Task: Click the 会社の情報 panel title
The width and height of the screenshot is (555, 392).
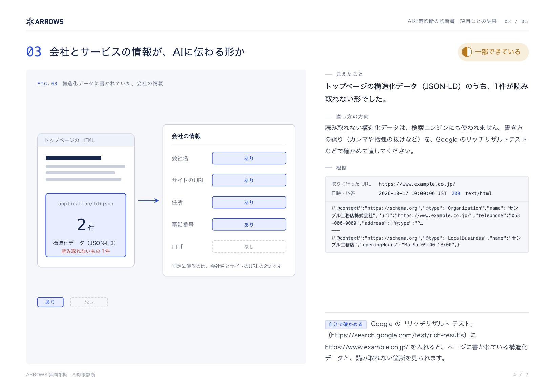Action: click(x=186, y=136)
